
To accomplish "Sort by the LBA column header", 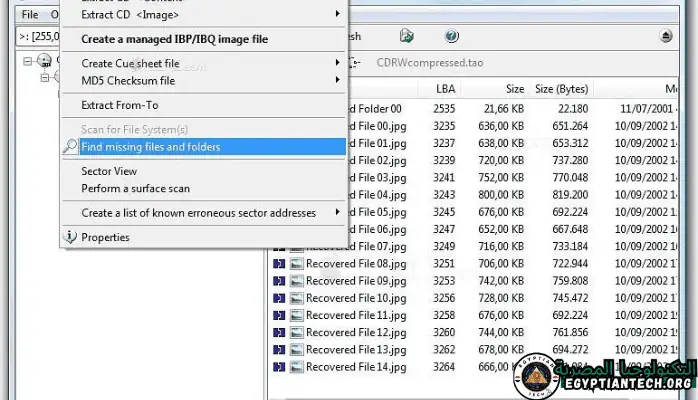I will point(445,88).
